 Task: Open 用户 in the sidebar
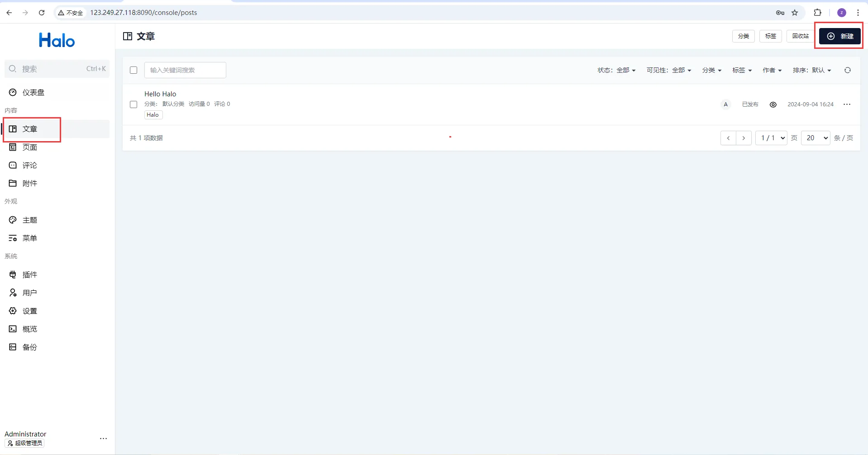57,293
